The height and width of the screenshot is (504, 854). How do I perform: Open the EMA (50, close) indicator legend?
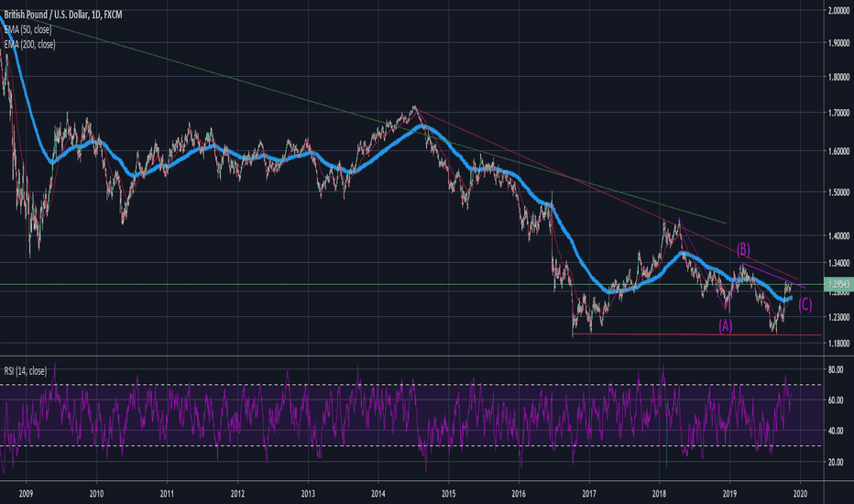coord(34,27)
